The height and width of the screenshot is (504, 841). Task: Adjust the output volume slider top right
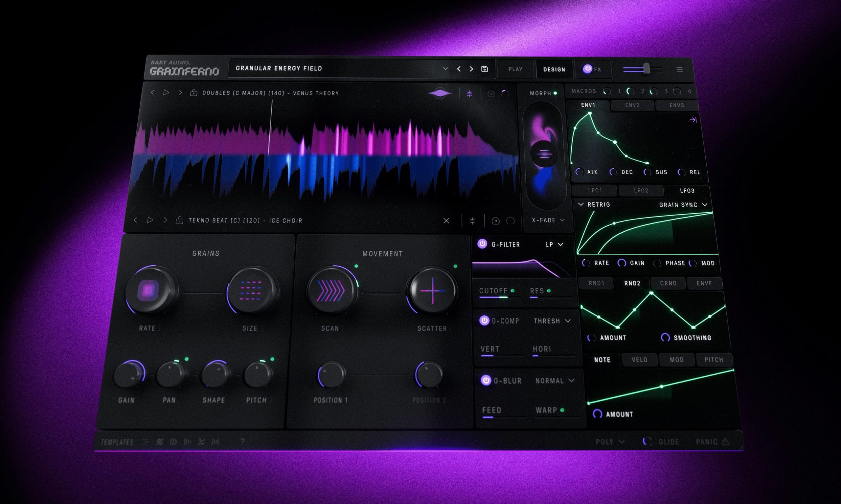pyautogui.click(x=647, y=68)
